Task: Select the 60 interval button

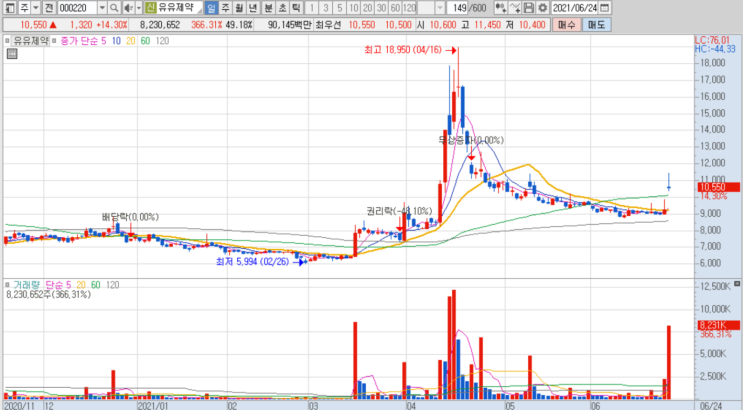Action: [395, 8]
